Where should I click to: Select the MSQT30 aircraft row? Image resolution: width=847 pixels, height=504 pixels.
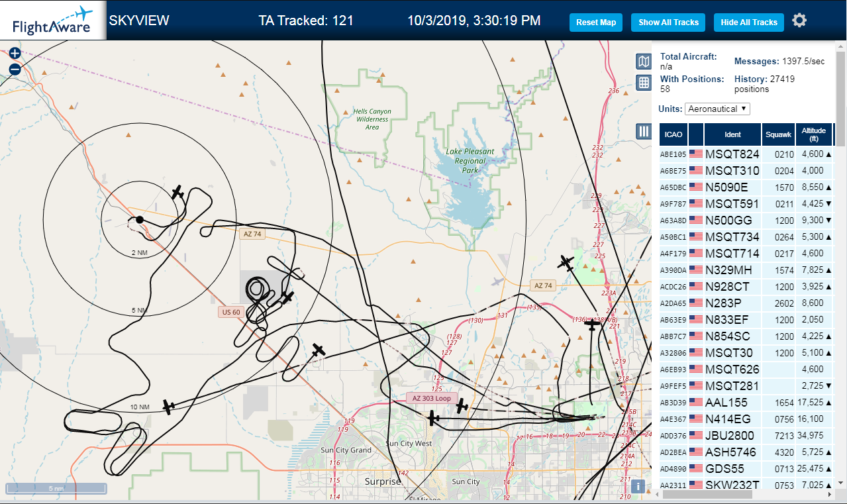pos(746,352)
